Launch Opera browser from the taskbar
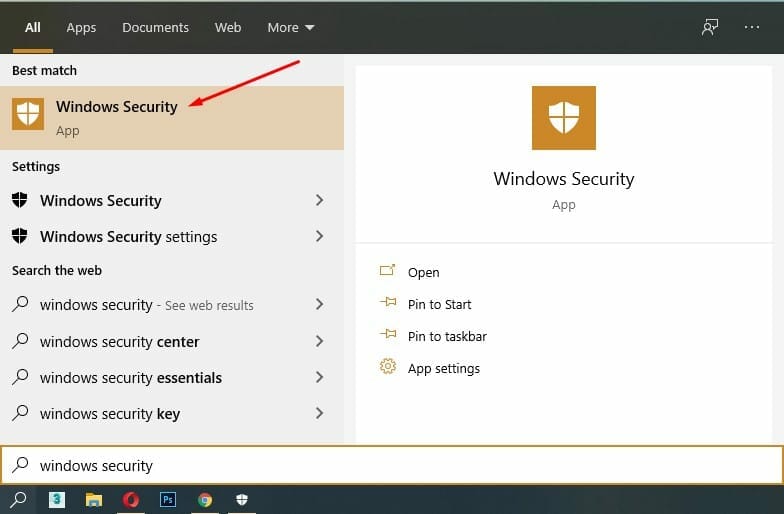 click(x=130, y=500)
